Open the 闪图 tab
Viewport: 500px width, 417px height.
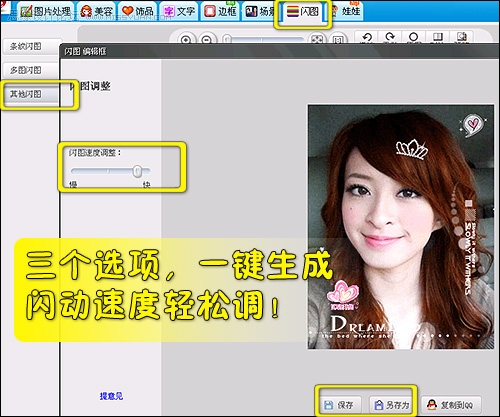pos(303,12)
